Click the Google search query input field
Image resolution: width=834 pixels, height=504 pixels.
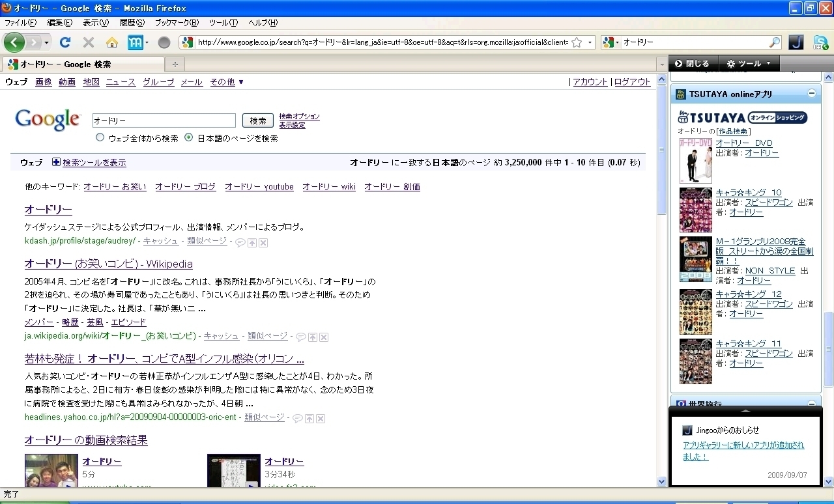click(164, 120)
